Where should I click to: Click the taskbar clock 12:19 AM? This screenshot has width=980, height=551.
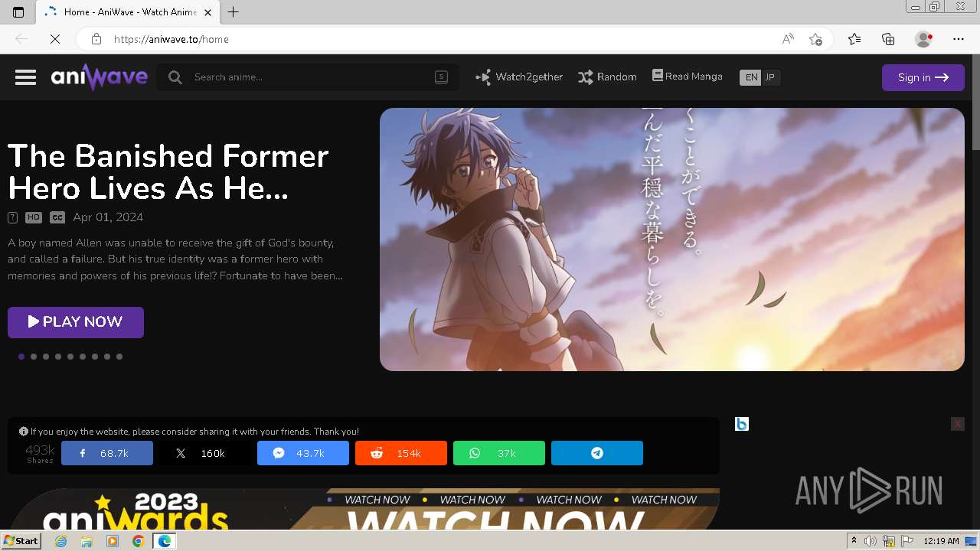tap(941, 541)
